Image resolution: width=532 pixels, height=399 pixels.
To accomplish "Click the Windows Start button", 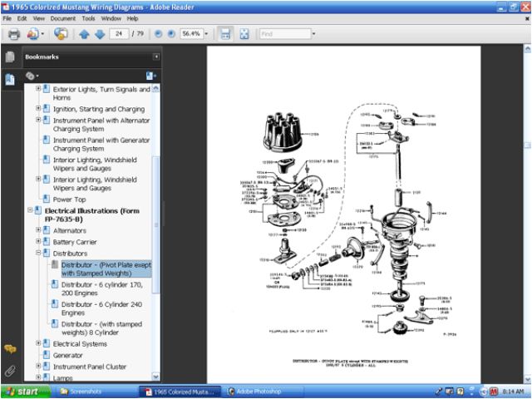I will click(x=23, y=391).
